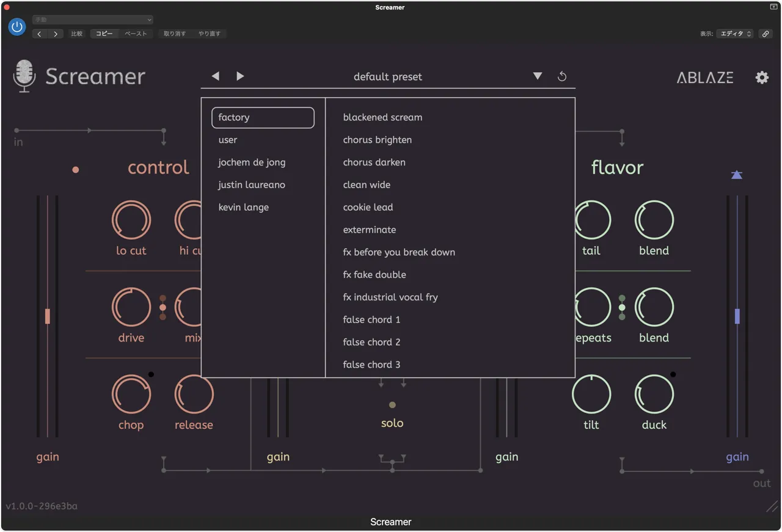This screenshot has width=782, height=532.
Task: Open the エディタ display mode dropdown
Action: (736, 34)
